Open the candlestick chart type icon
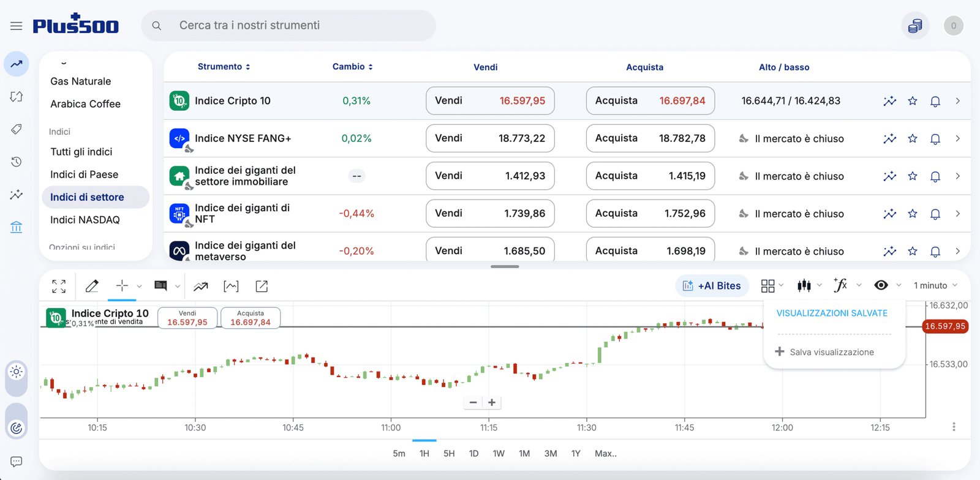The height and width of the screenshot is (480, 980). coord(804,286)
